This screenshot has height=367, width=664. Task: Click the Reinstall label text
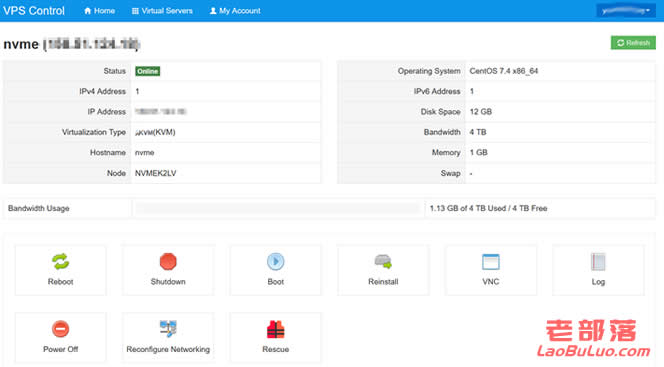tap(383, 281)
